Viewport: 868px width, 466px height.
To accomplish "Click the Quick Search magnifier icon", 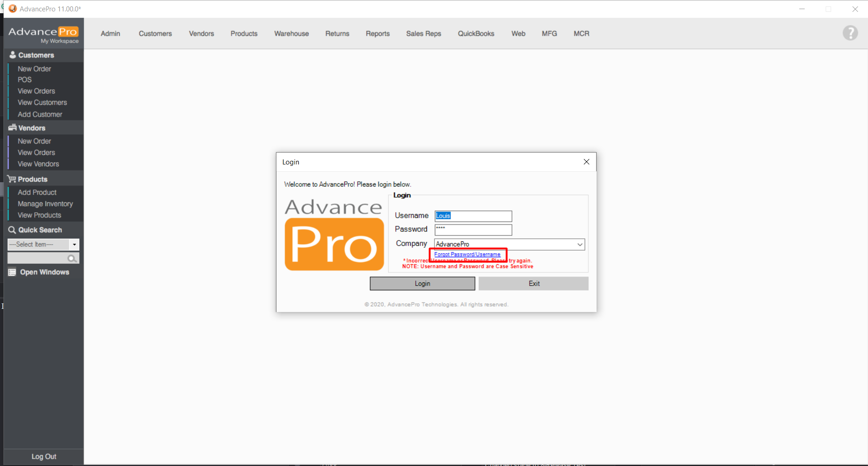I will [x=12, y=230].
